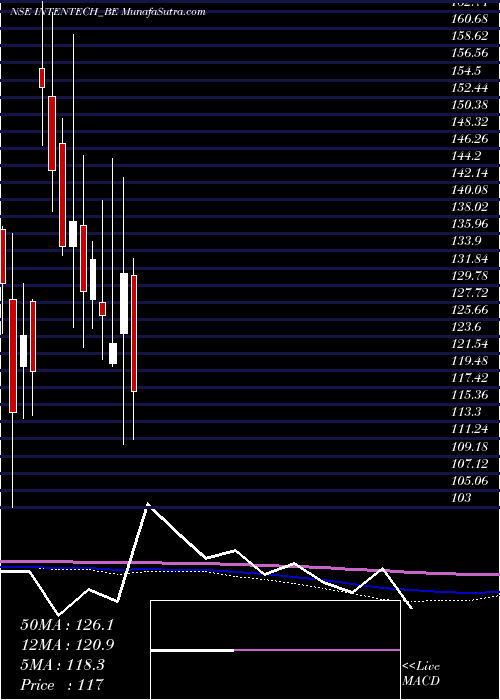Viewport: 500px width, 700px height.
Task: Select the 144.2 price axis label
Action: click(466, 156)
